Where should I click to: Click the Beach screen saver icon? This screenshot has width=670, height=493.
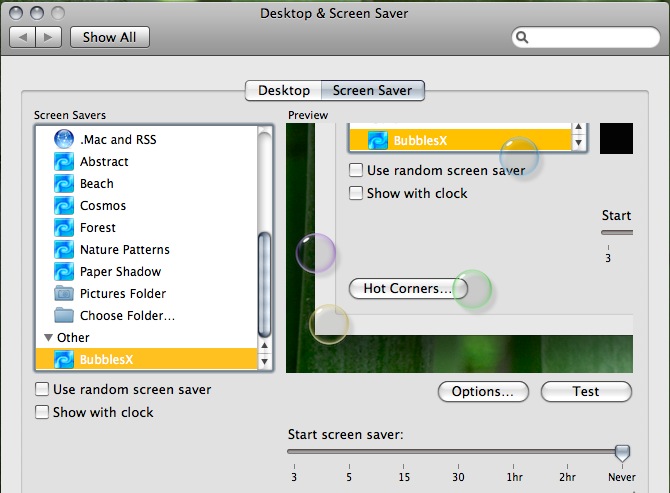click(x=64, y=183)
